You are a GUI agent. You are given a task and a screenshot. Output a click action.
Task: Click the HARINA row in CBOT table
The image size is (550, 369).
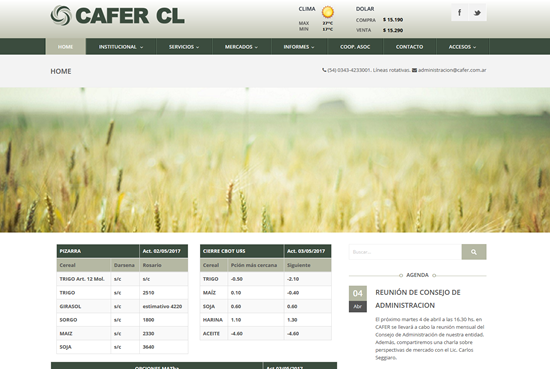click(266, 320)
